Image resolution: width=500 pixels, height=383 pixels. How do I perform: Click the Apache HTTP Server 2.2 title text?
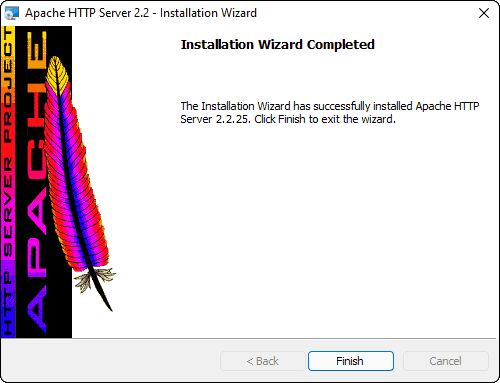[87, 13]
